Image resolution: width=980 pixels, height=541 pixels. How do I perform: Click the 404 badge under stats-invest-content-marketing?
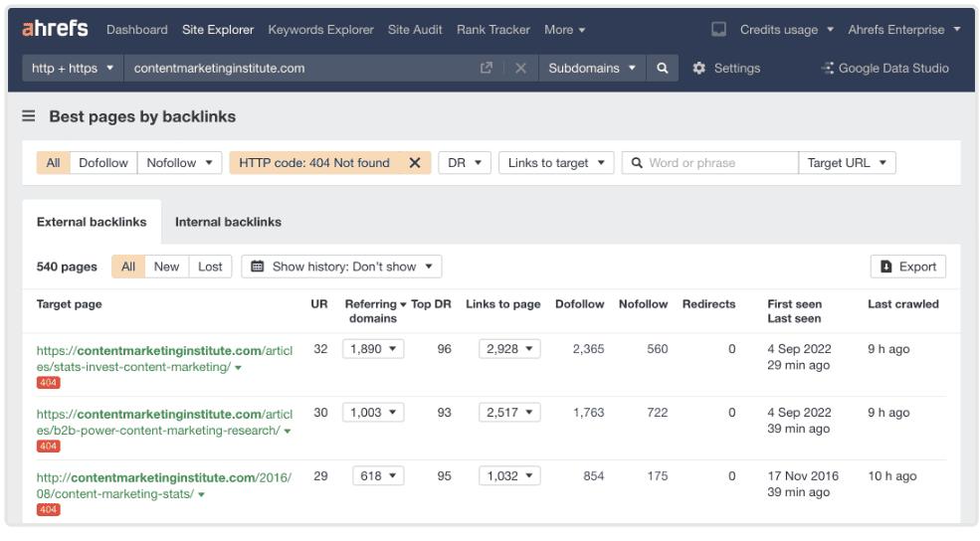[48, 383]
